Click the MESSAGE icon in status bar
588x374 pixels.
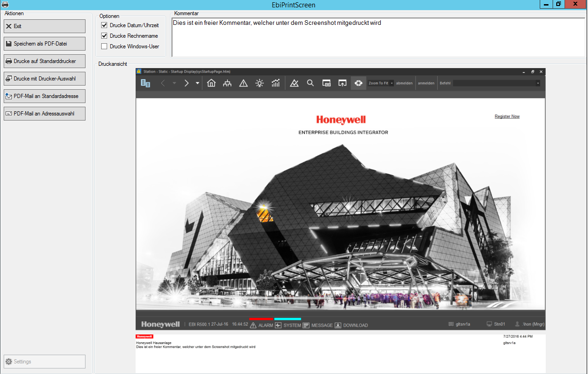pos(306,325)
